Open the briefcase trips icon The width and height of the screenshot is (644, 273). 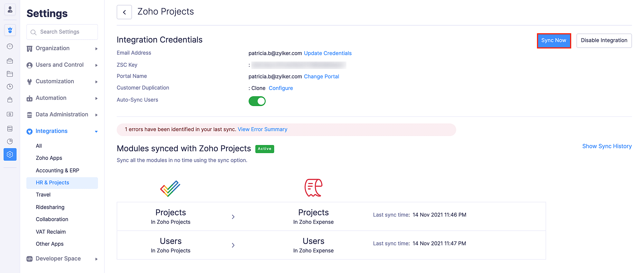(10, 61)
